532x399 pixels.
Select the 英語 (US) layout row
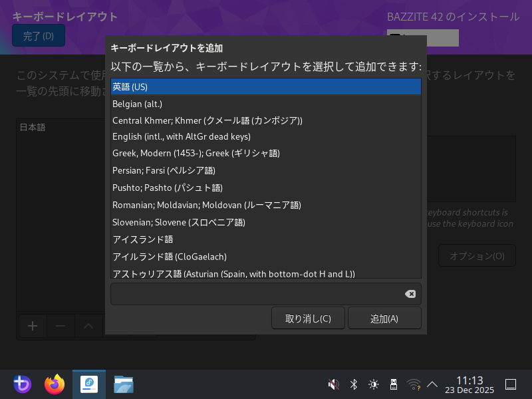pyautogui.click(x=265, y=87)
